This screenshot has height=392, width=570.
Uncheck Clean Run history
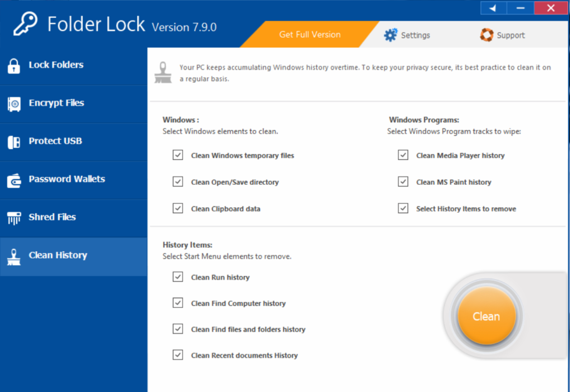coord(178,276)
